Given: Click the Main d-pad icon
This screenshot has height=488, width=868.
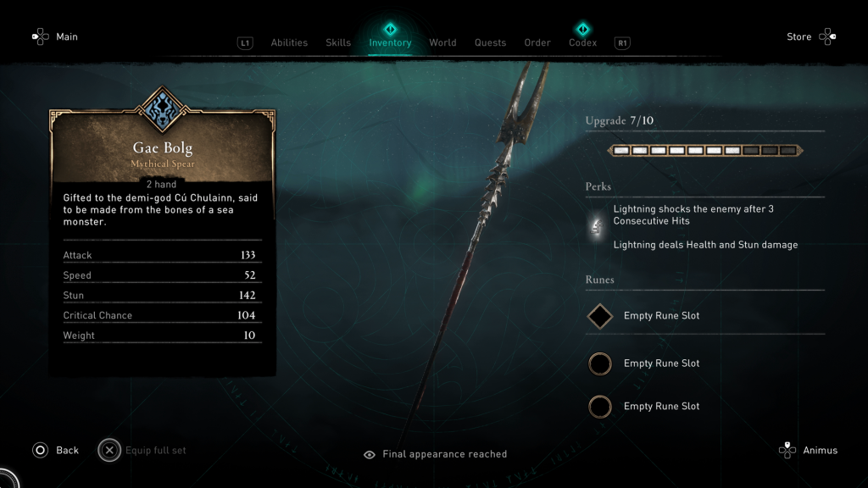Looking at the screenshot, I should (x=41, y=37).
